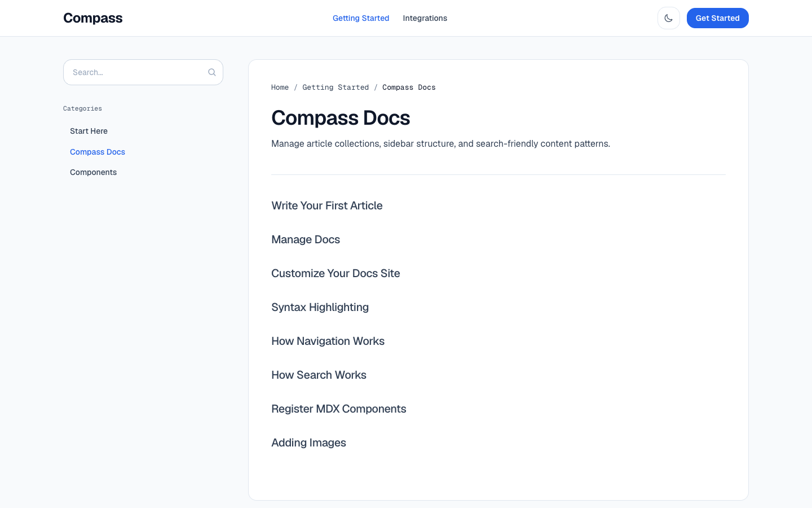Focus the Search input field
Image resolution: width=812 pixels, height=508 pixels.
[143, 72]
